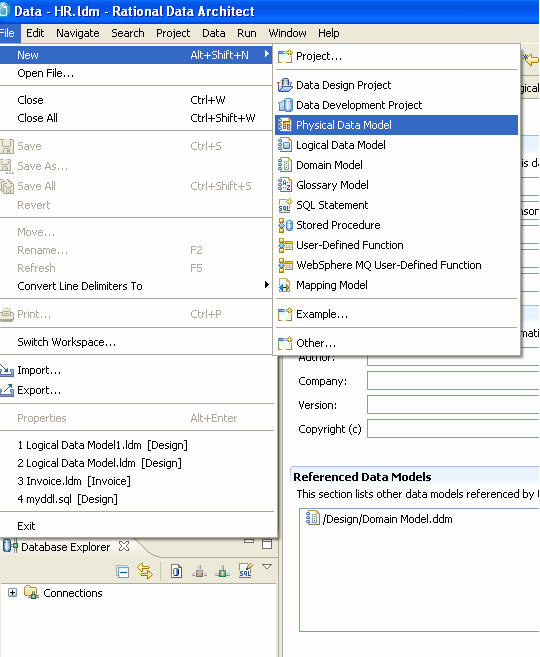
Task: Click Switch Workspace... menu item
Action: coord(136,342)
